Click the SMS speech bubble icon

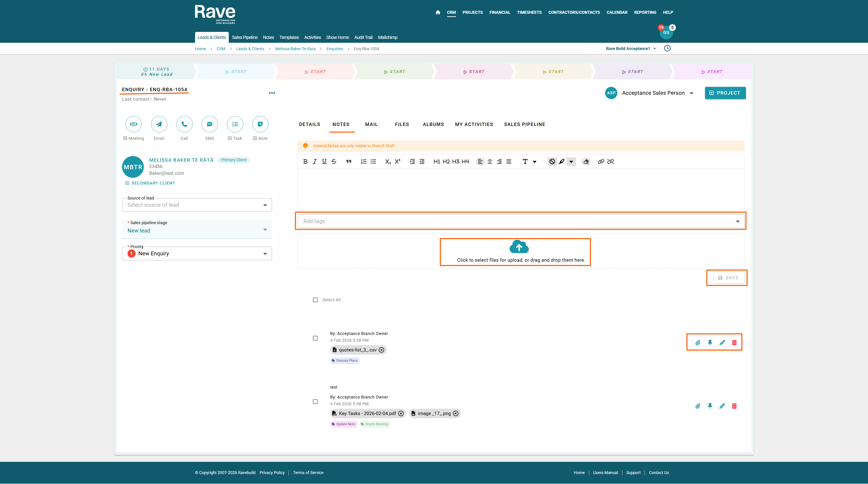point(210,124)
